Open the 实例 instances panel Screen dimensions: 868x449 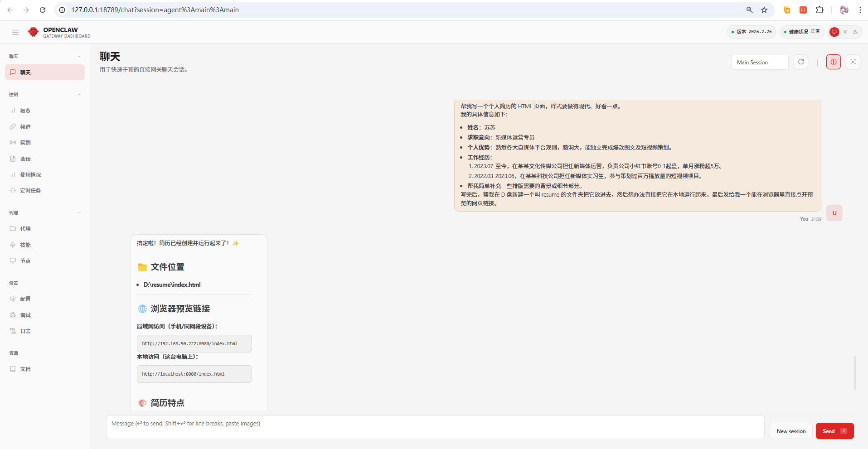[25, 142]
